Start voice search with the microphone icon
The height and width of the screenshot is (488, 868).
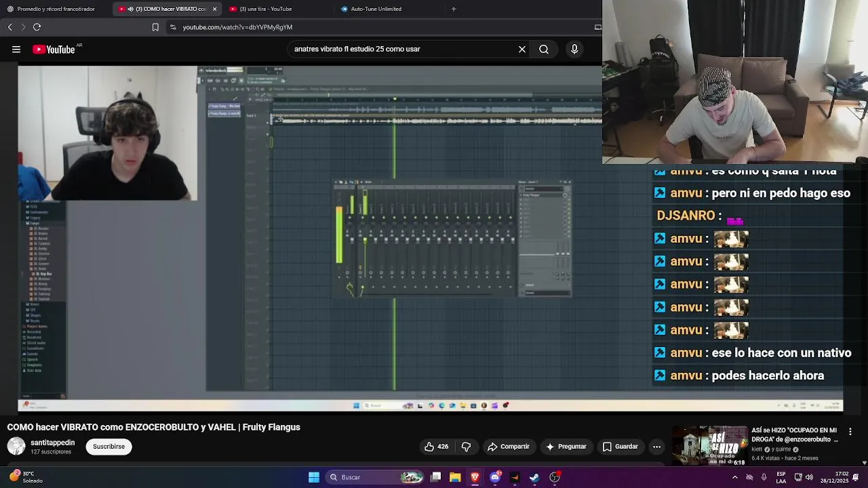coord(574,49)
